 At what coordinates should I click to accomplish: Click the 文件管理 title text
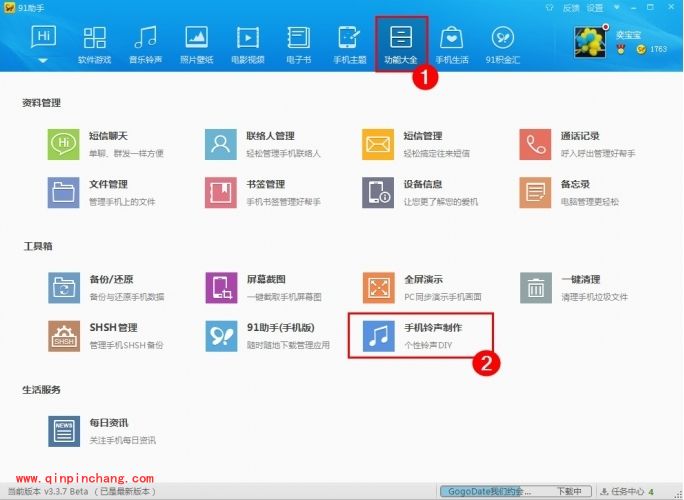point(109,184)
